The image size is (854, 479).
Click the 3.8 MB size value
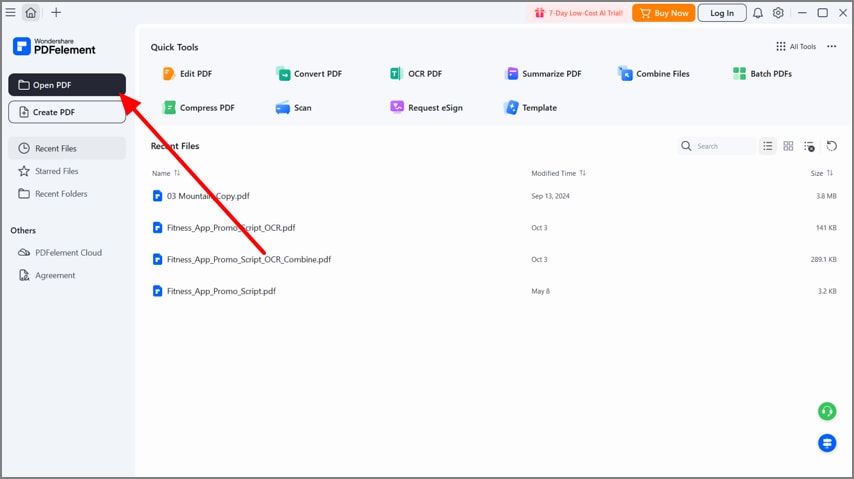tap(826, 196)
